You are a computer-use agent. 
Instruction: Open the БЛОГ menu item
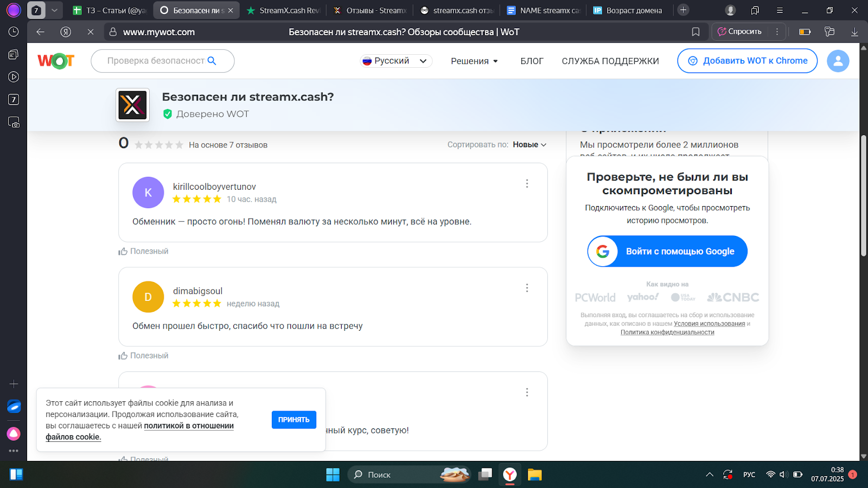coord(532,61)
